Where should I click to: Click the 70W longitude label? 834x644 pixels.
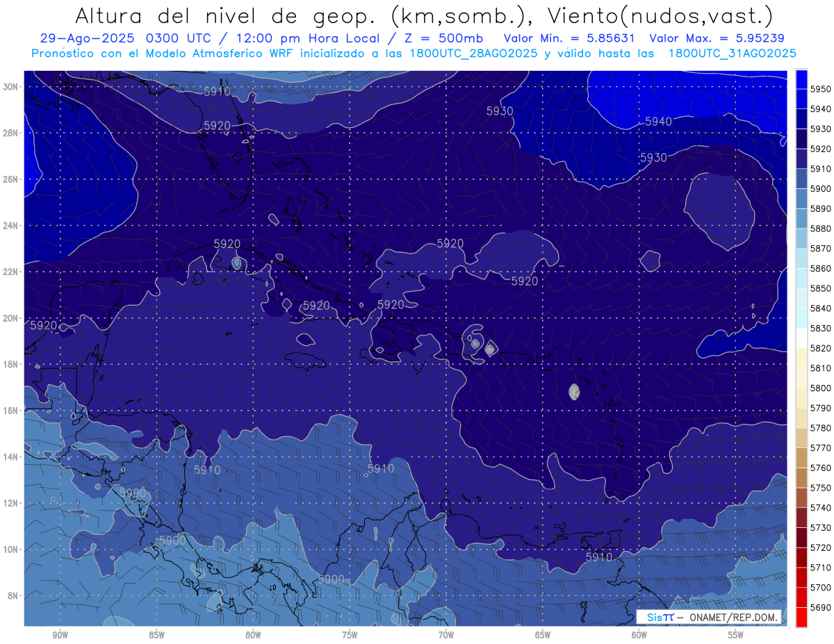point(446,635)
